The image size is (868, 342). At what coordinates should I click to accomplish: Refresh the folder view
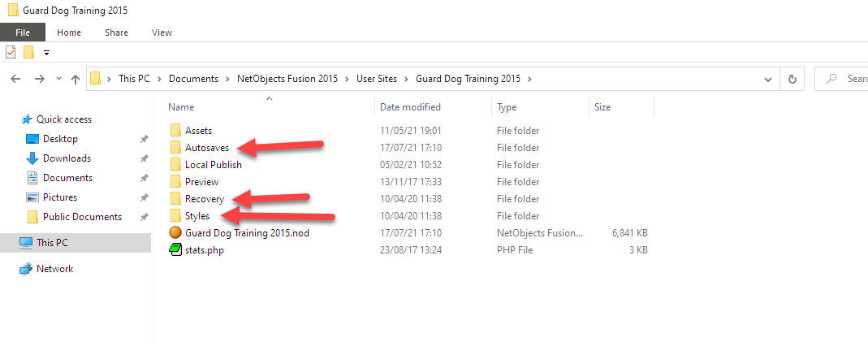[x=792, y=79]
